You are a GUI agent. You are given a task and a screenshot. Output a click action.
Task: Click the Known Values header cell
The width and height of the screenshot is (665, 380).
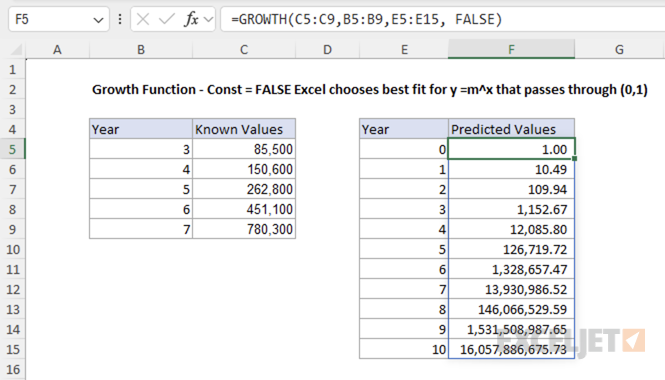(x=244, y=129)
